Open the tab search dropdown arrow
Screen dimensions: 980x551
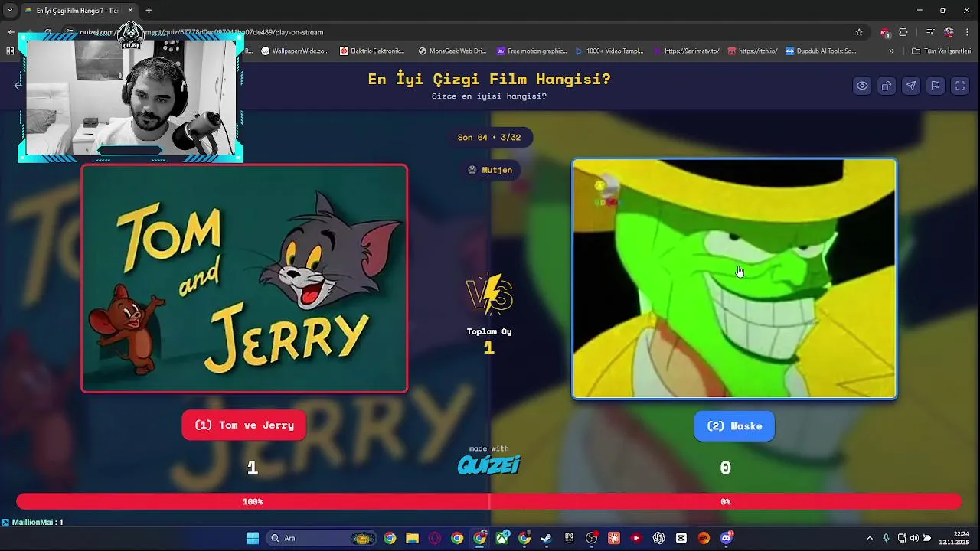click(x=10, y=11)
